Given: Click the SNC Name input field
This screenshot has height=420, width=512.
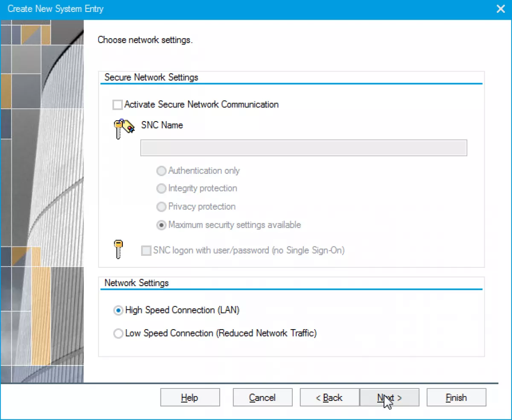Looking at the screenshot, I should (304, 148).
